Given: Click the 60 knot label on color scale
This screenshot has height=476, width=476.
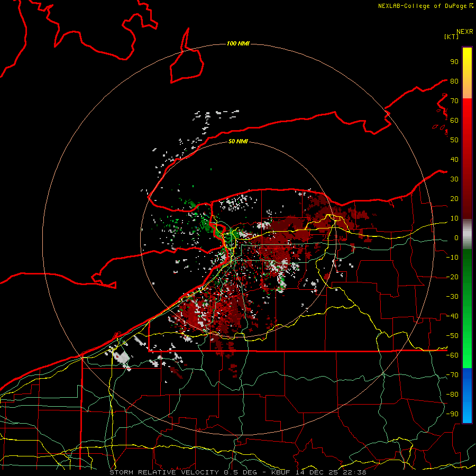Looking at the screenshot, I should click(454, 121).
